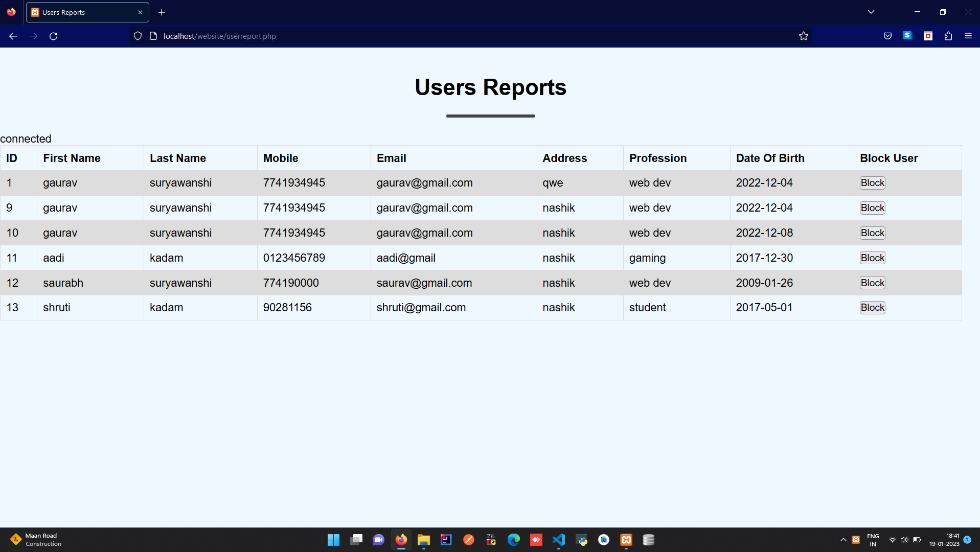980x552 pixels.
Task: Open Microsoft Edge from the taskbar
Action: pyautogui.click(x=514, y=540)
